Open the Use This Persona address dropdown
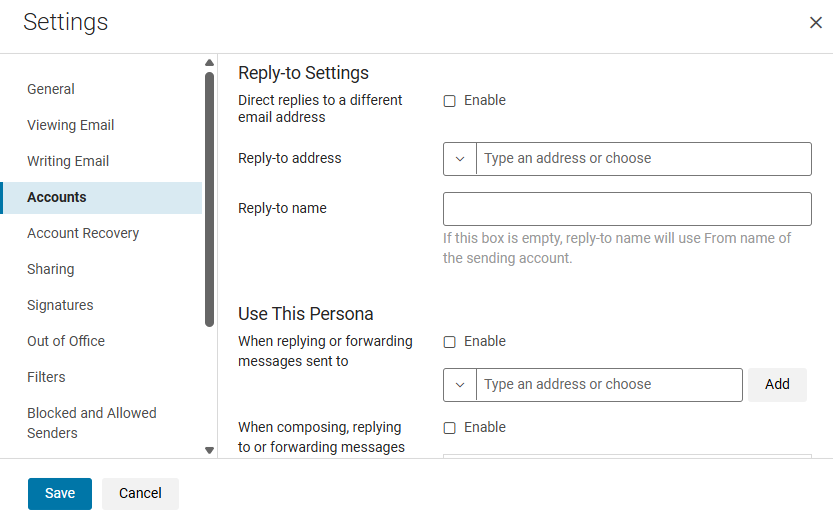 tap(460, 385)
